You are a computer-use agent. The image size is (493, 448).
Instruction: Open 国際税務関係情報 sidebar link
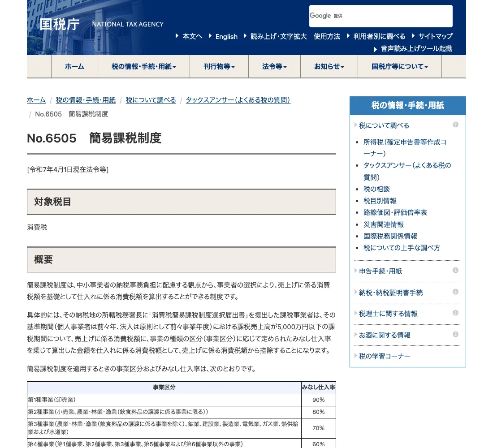coord(390,236)
